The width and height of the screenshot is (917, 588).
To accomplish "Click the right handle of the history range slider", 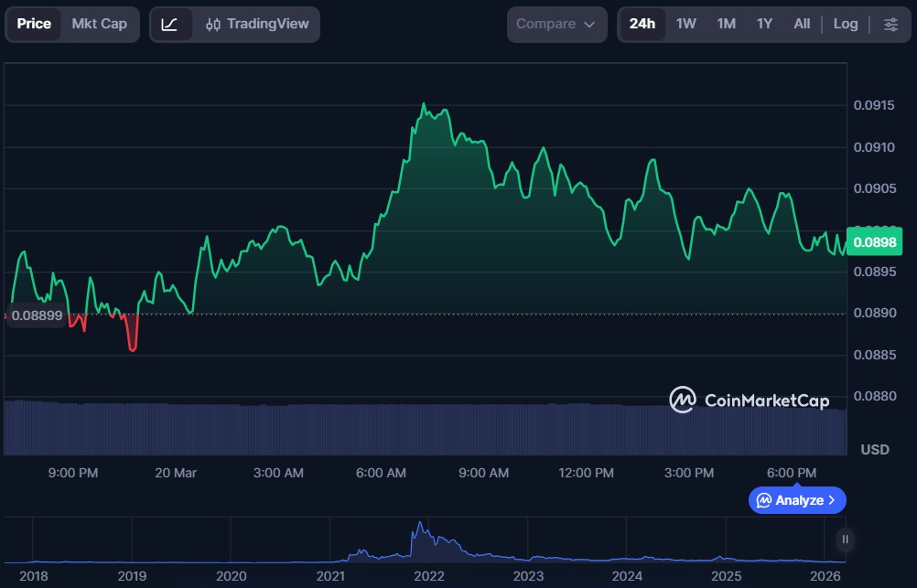I will [x=845, y=540].
